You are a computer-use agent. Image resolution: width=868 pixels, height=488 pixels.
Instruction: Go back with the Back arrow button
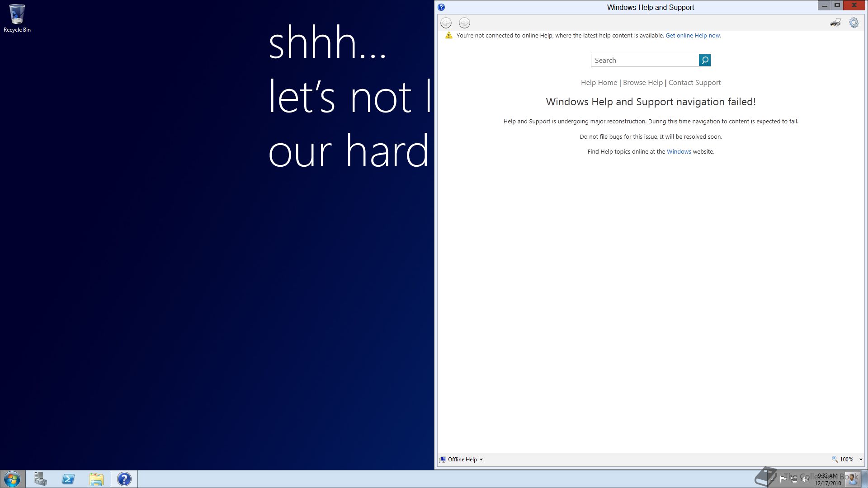(446, 23)
